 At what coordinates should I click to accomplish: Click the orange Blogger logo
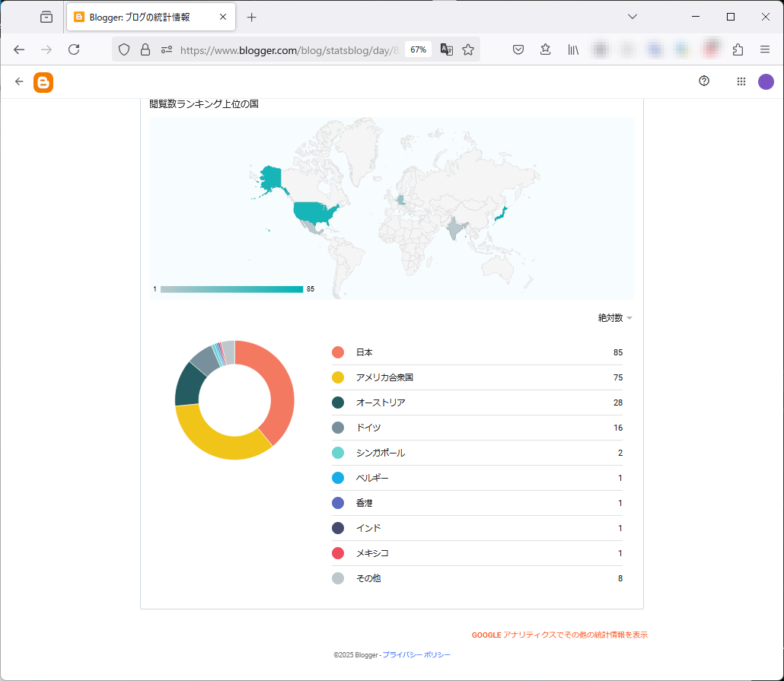point(43,82)
